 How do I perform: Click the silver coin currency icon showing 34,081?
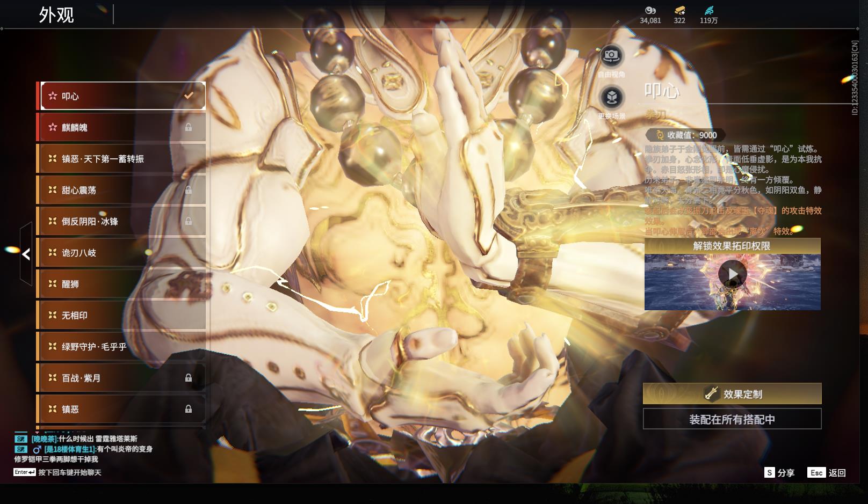650,10
